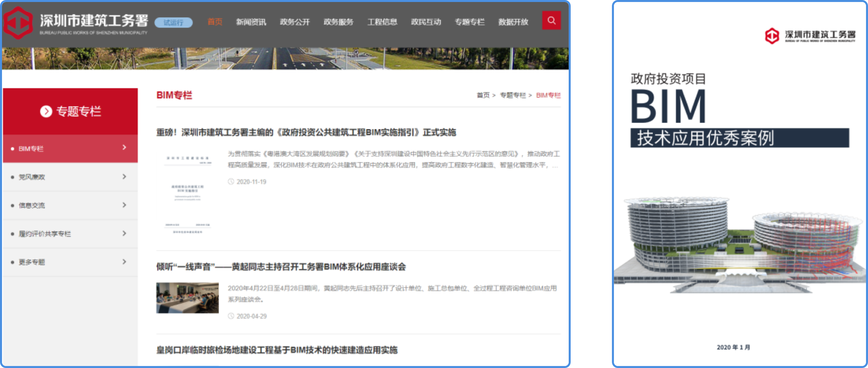868x368 pixels.
Task: Click the 专题专栏 red sidebar header
Action: (x=71, y=111)
